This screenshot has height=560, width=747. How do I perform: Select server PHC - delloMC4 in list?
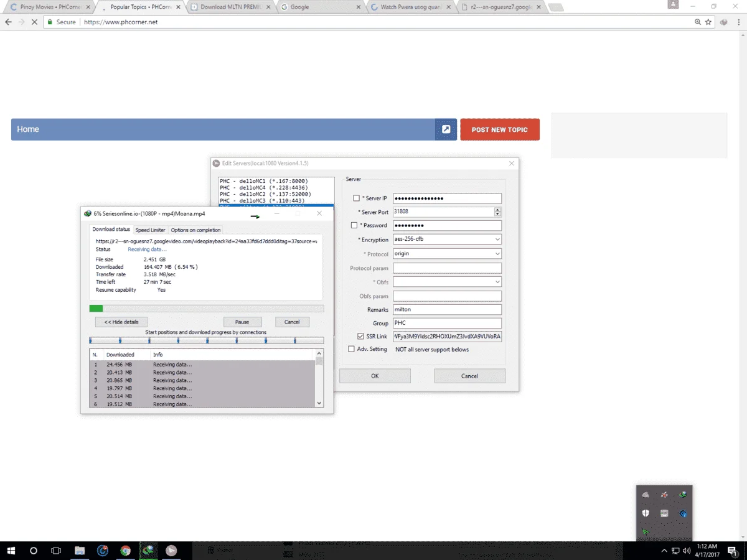(x=276, y=187)
